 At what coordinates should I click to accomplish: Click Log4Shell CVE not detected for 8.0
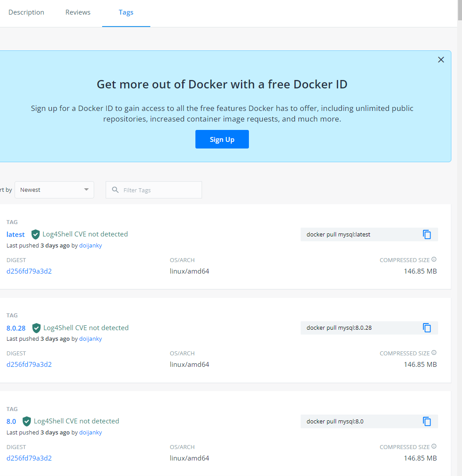(76, 421)
